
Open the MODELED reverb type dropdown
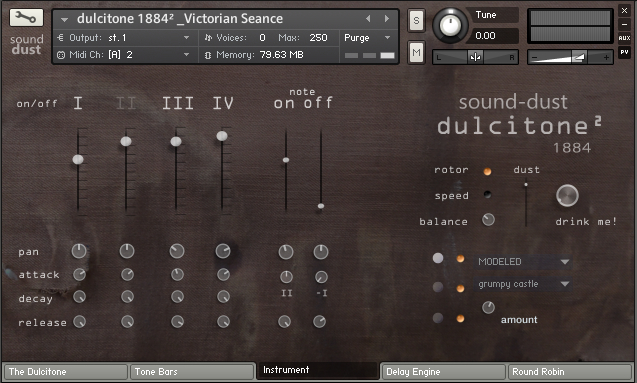tap(524, 262)
